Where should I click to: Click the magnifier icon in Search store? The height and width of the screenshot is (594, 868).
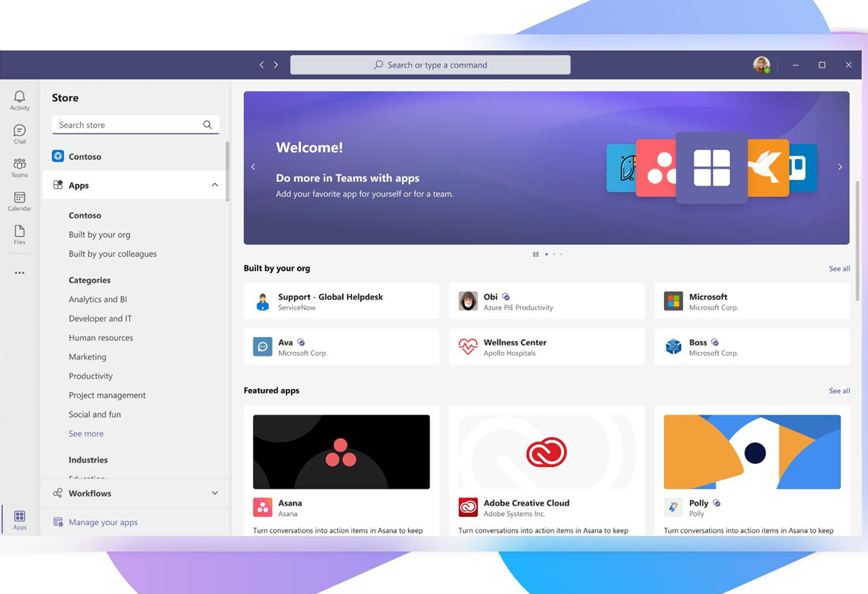pos(208,125)
